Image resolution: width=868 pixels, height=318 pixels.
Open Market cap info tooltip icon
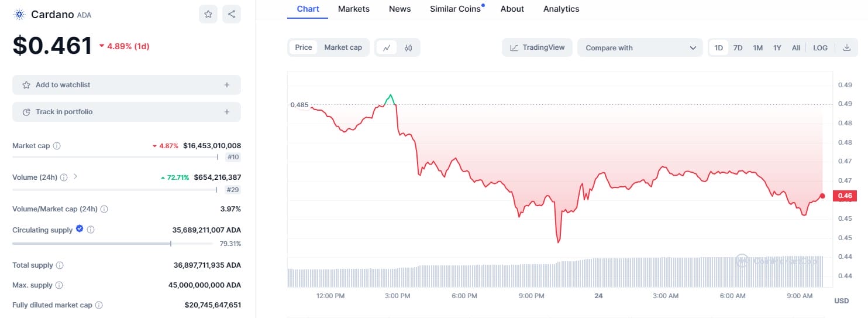point(57,146)
